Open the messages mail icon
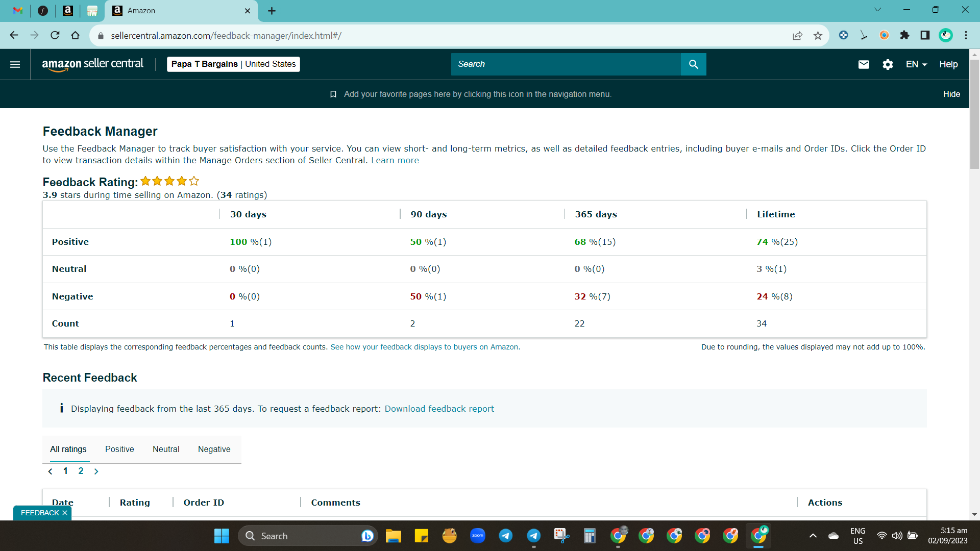The width and height of the screenshot is (980, 551). pyautogui.click(x=864, y=64)
